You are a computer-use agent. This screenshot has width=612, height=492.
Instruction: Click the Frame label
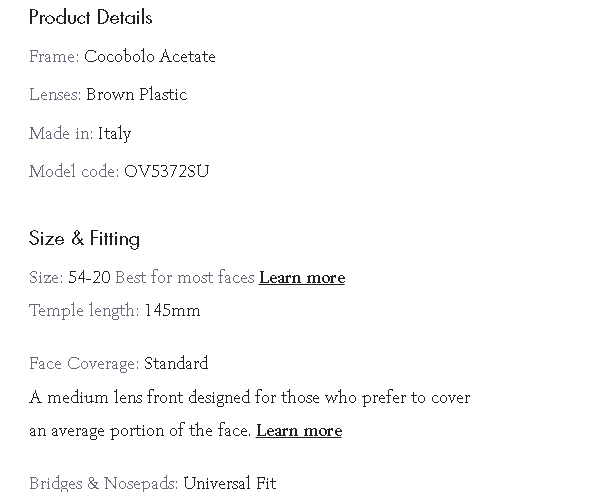click(x=54, y=57)
